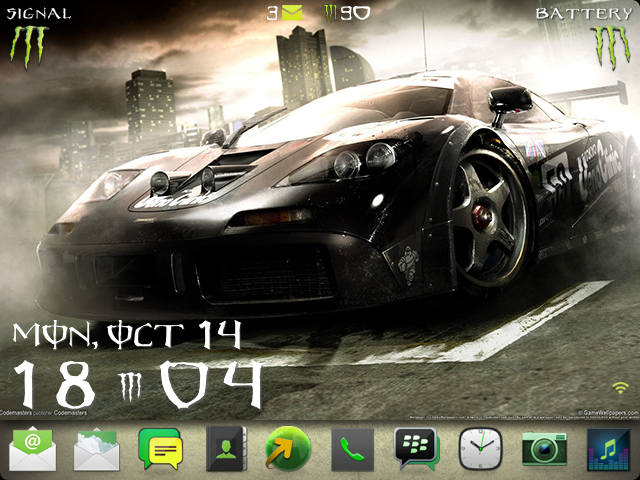
Task: Click the Monster logo clock separator
Action: coord(131,386)
